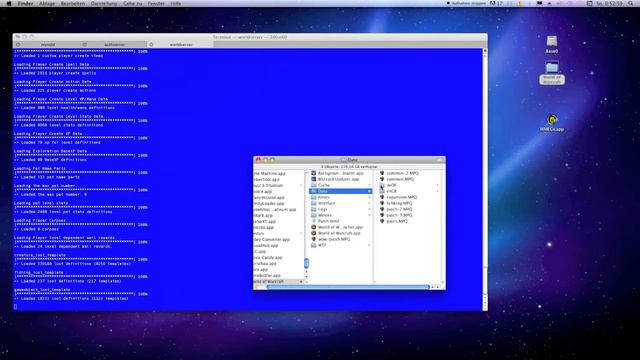The width and height of the screenshot is (640, 360).
Task: Select the patch.MPQ file icon
Action: 382,221
